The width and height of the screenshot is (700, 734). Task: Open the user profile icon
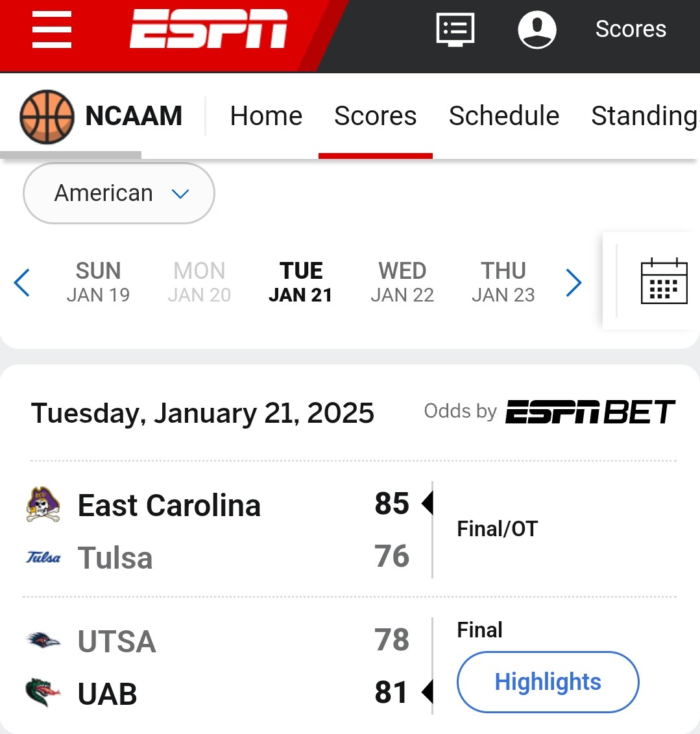537,29
